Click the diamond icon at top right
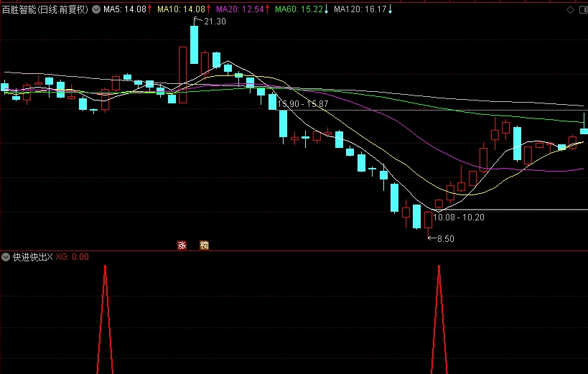 [x=570, y=10]
